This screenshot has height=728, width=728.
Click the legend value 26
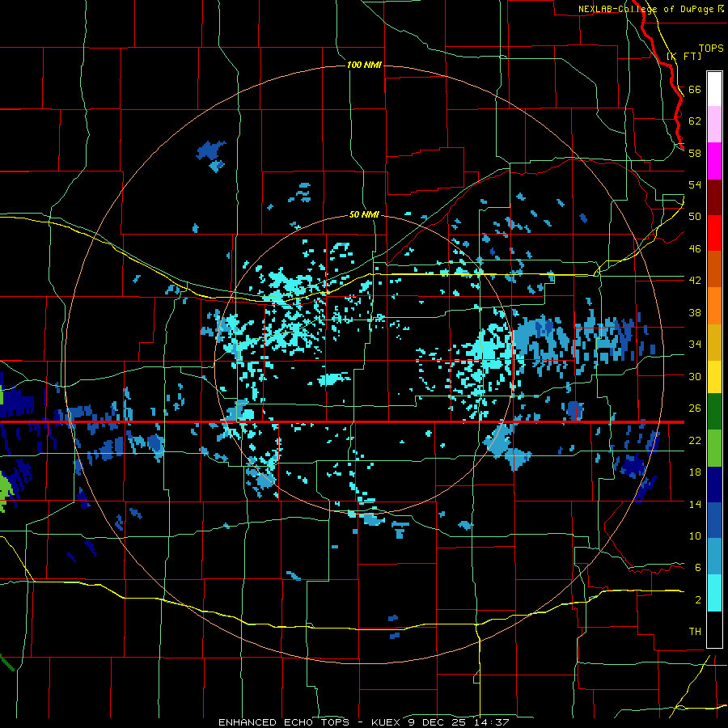695,408
